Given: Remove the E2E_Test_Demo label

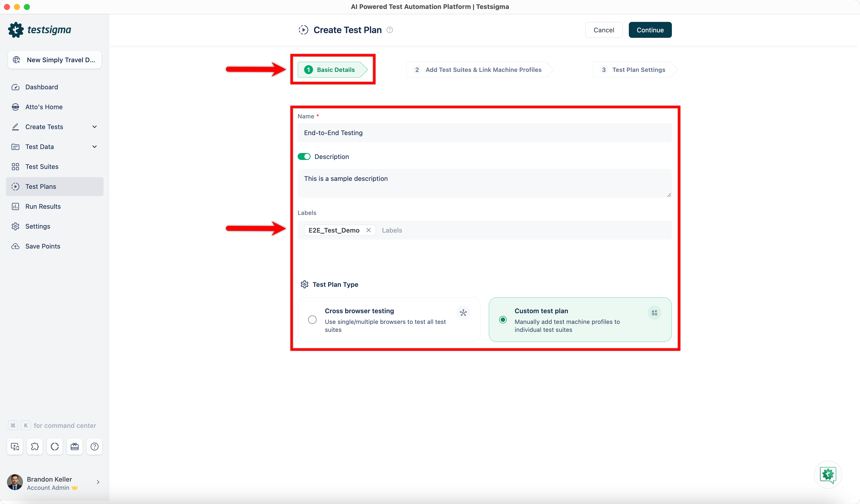Looking at the screenshot, I should (x=369, y=230).
